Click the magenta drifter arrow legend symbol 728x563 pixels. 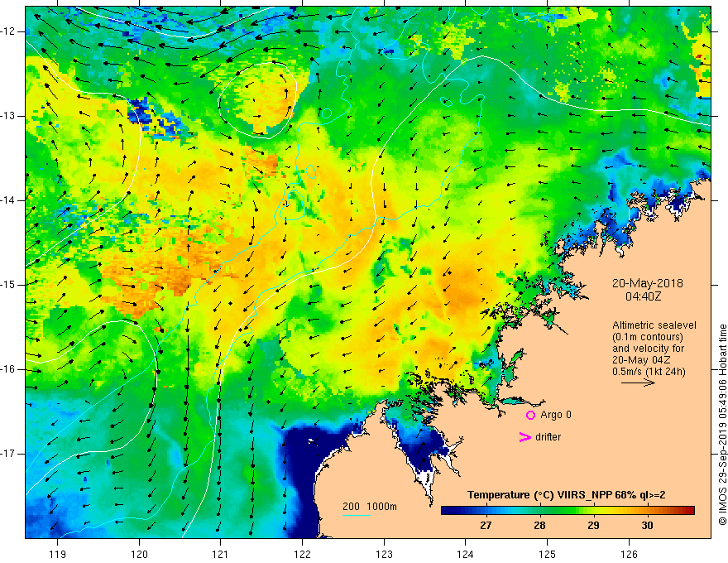pos(524,437)
